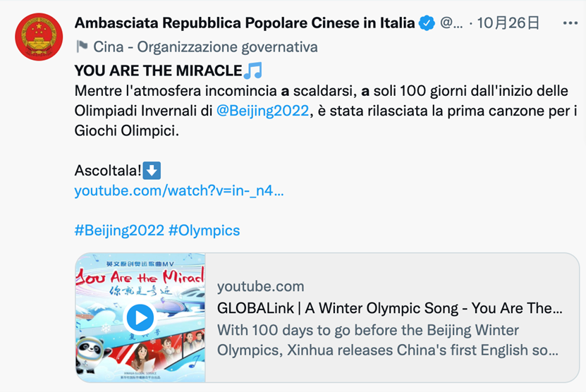Click the down arrow emoji after Ascoltala
Viewport: 586px width, 392px height.
click(x=152, y=171)
